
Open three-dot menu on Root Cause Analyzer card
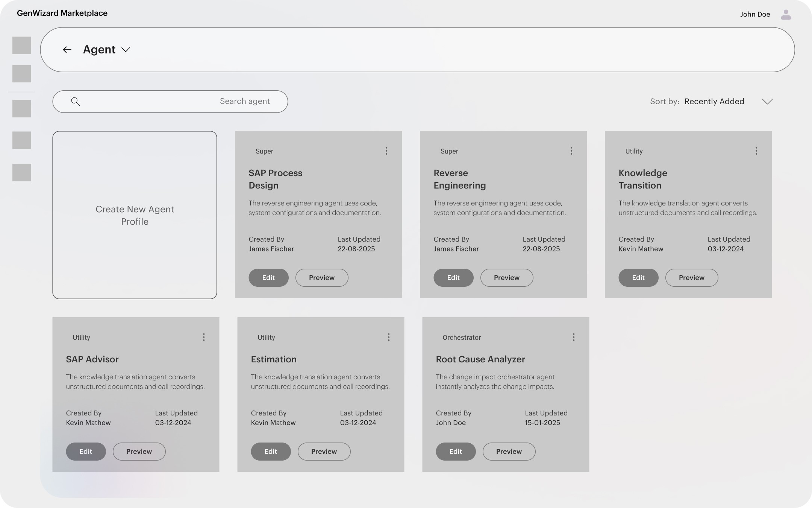573,337
